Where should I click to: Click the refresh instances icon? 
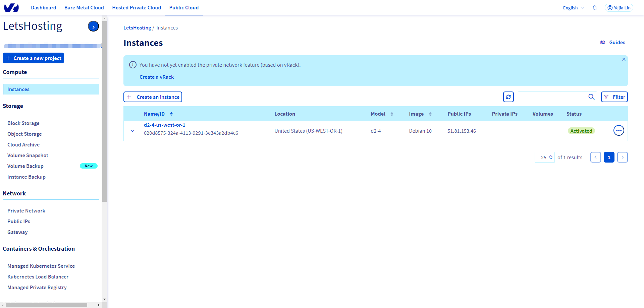tap(508, 97)
